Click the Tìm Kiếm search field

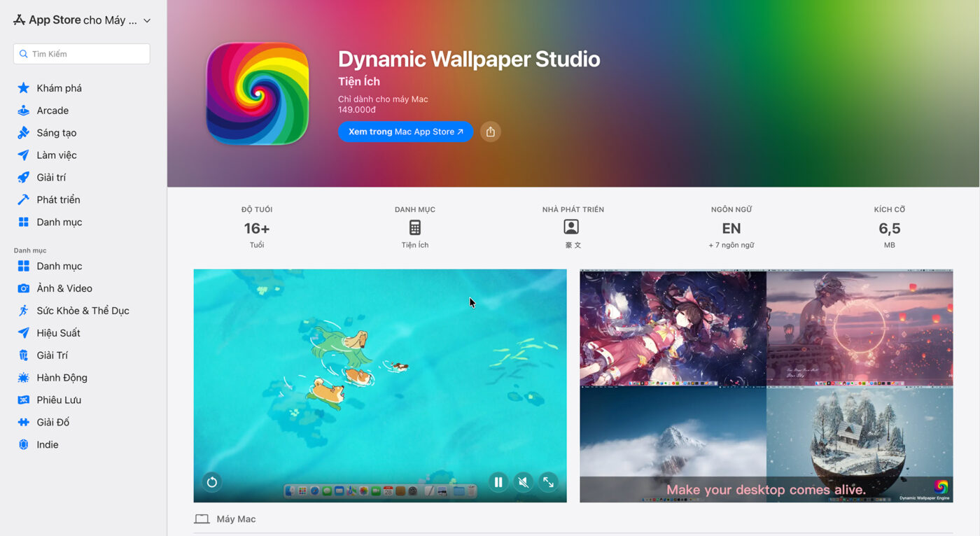[81, 54]
